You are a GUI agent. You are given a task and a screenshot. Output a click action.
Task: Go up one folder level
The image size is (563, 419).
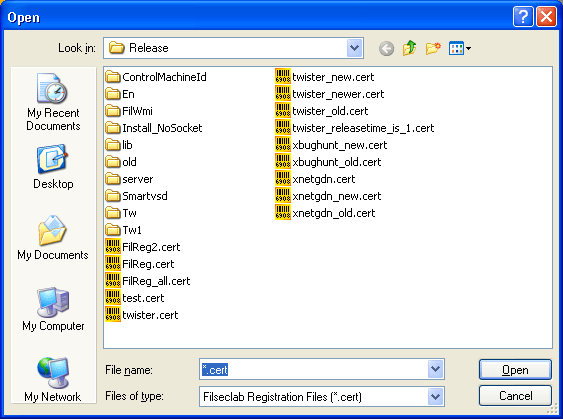tap(410, 48)
